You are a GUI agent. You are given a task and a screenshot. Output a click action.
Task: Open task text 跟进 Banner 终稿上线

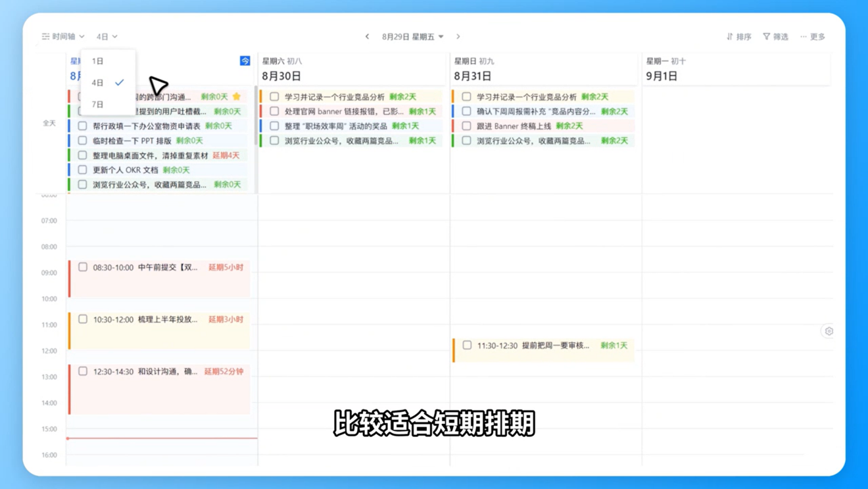coord(514,126)
